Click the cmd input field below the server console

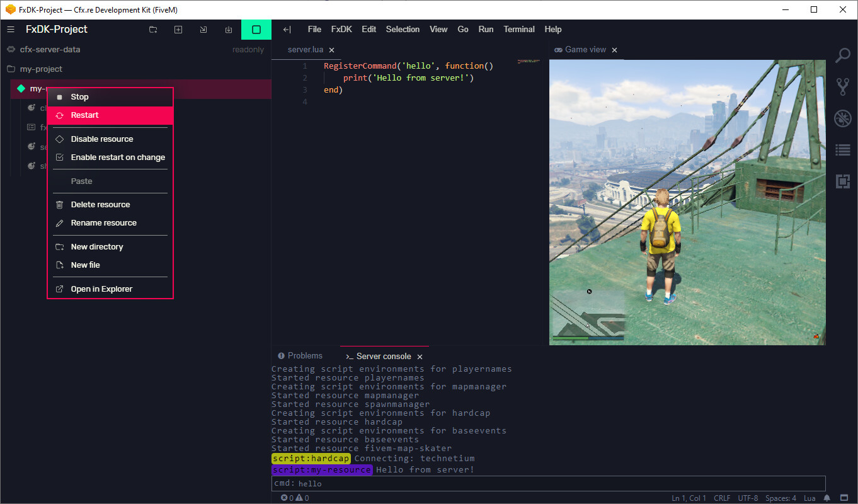point(548,483)
